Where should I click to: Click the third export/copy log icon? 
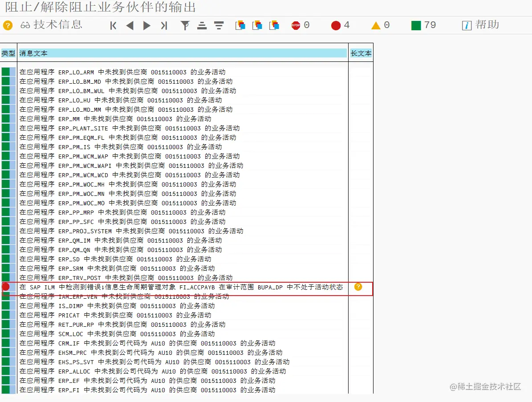click(274, 25)
